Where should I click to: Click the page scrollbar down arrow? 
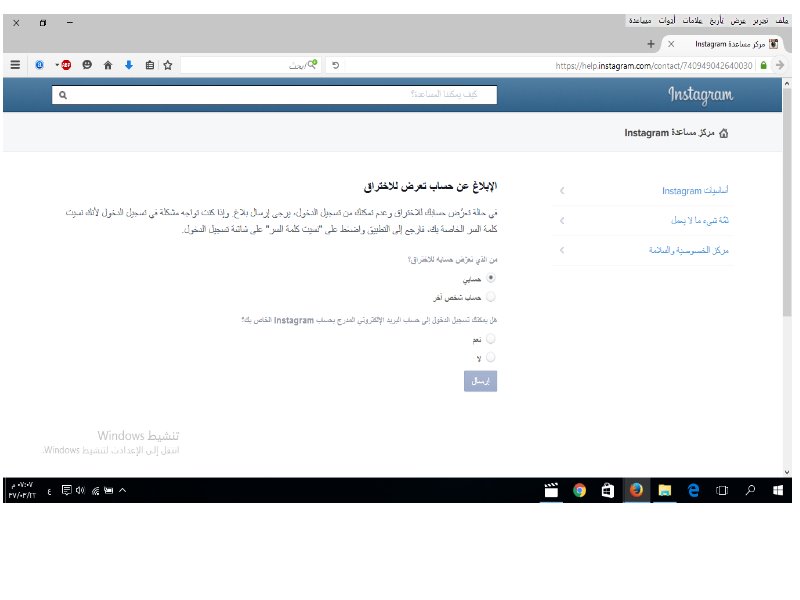(x=787, y=472)
